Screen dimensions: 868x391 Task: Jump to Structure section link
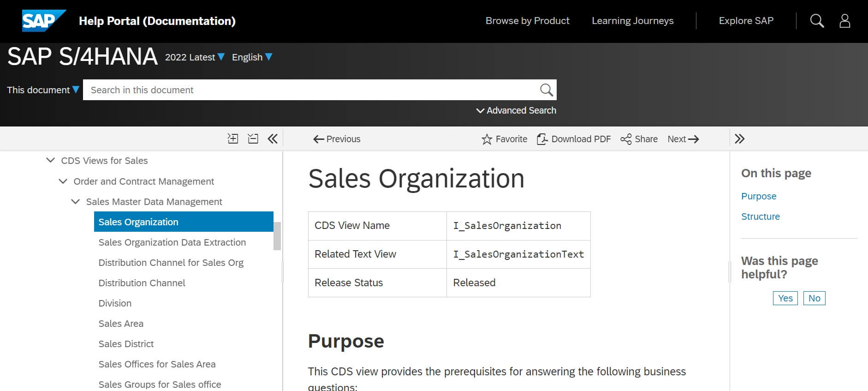pyautogui.click(x=761, y=216)
